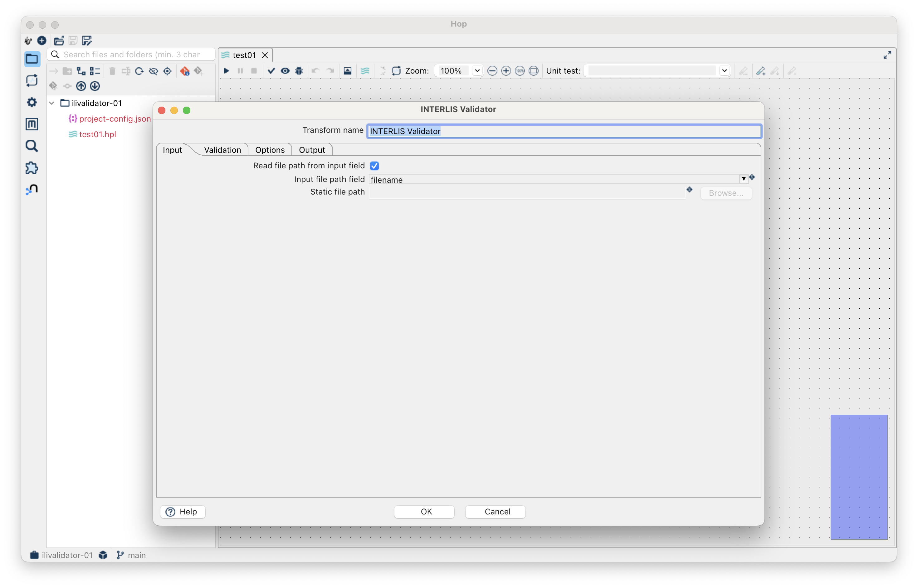Click the OK button
This screenshot has width=918, height=588.
426,512
